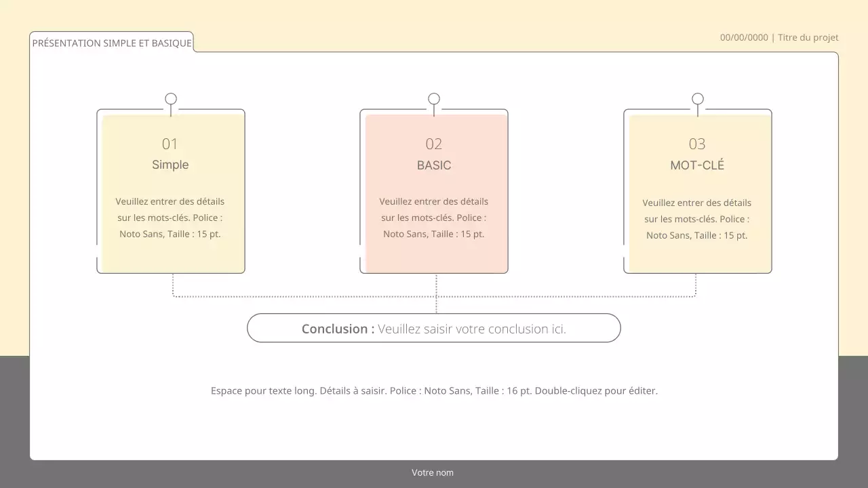This screenshot has height=488, width=868.
Task: Select the details paragraph under "MOT-CLÉ"
Action: (697, 219)
